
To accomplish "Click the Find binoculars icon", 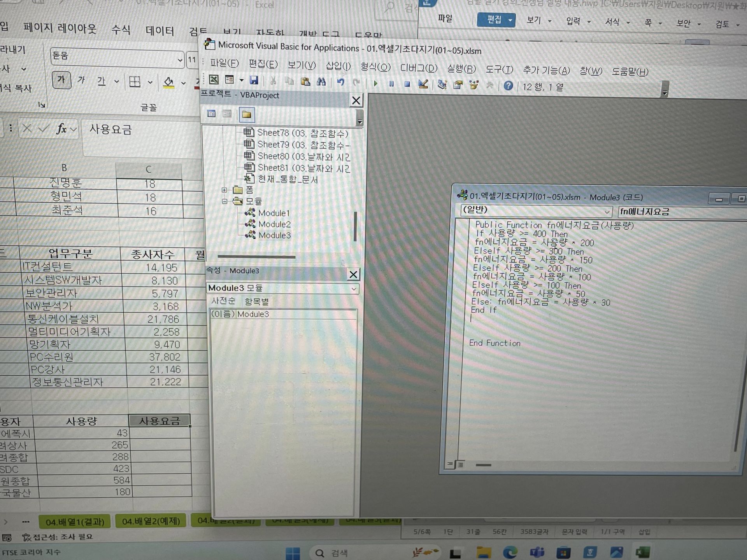I will coord(321,81).
